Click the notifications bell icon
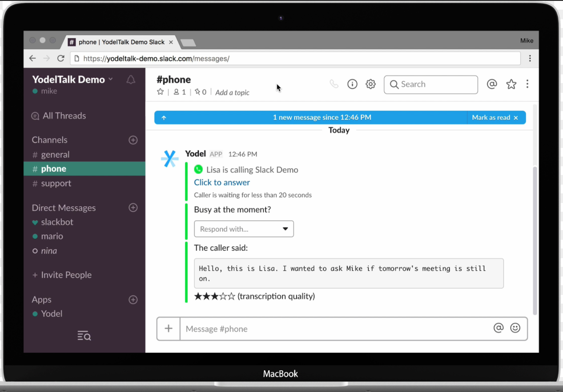Viewport: 563px width, 392px height. tap(130, 80)
